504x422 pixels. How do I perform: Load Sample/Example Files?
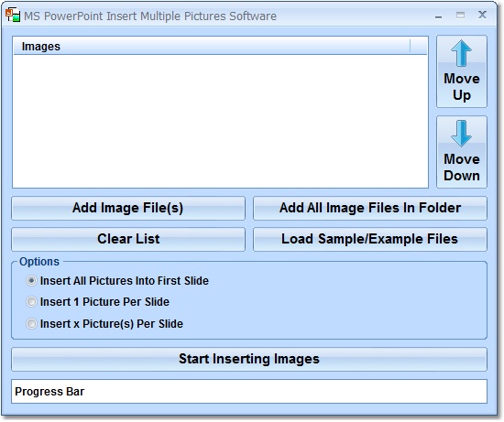(x=370, y=239)
